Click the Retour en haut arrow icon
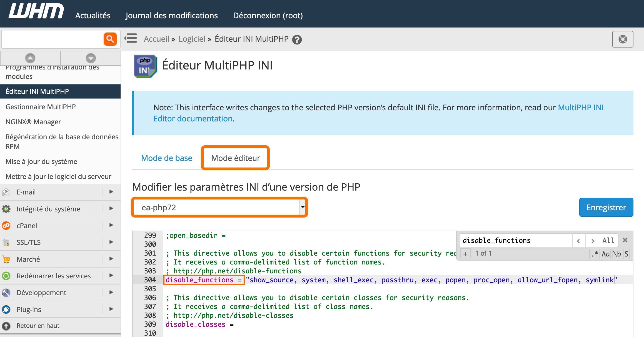 pyautogui.click(x=6, y=326)
